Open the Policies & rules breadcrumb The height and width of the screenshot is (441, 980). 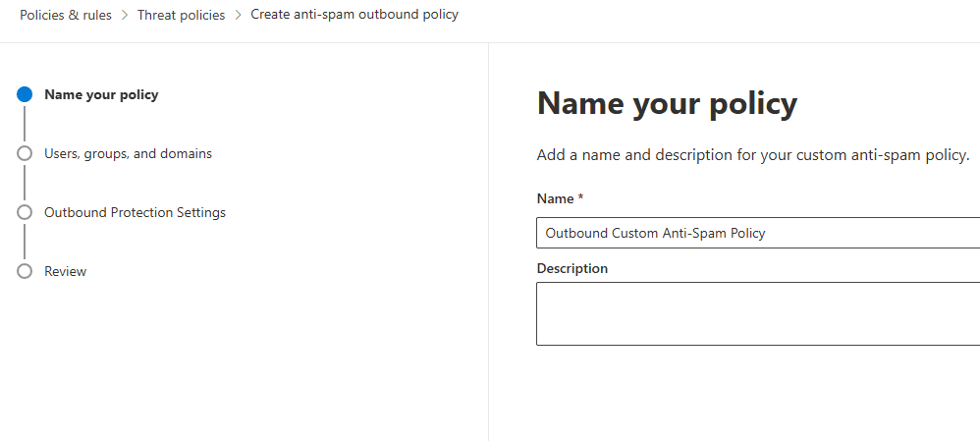(66, 16)
